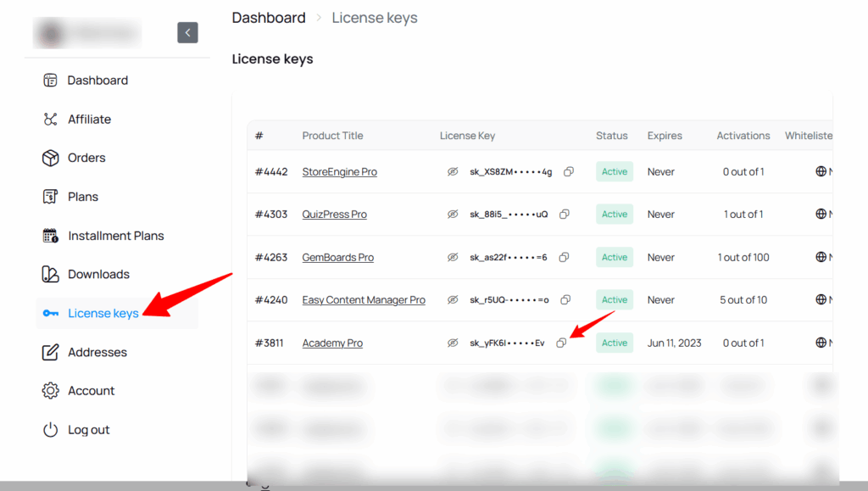Copy the StoreEngine Pro license key
Viewport: 868px width, 491px height.
(x=569, y=171)
